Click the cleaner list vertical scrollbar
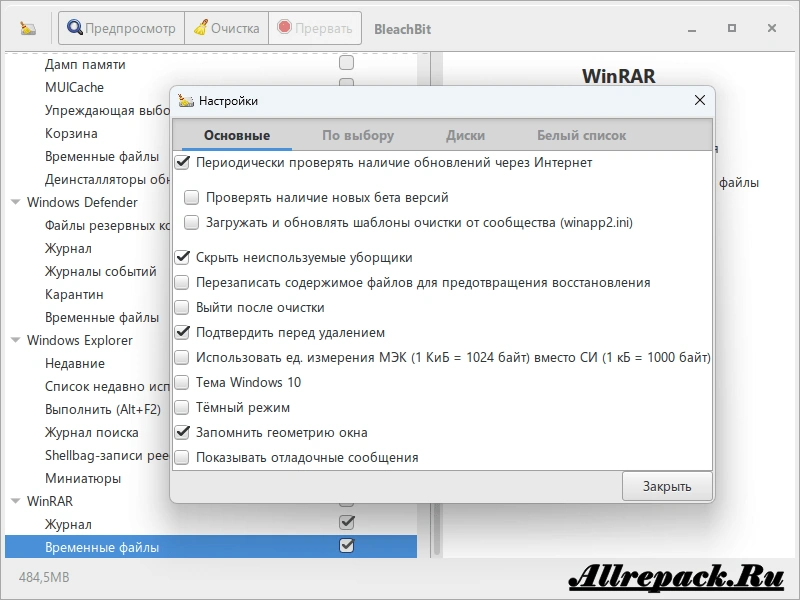800x600 pixels. (x=436, y=530)
